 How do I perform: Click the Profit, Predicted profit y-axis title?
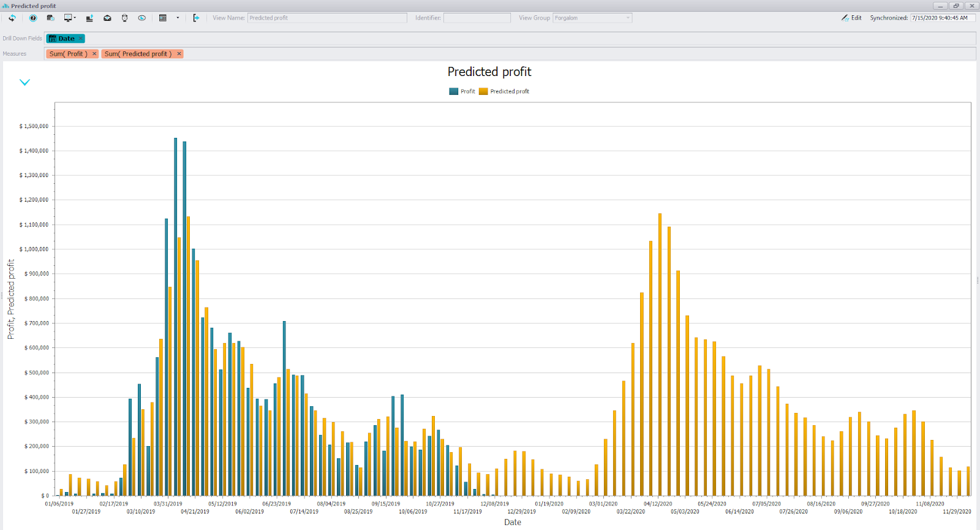pos(11,299)
